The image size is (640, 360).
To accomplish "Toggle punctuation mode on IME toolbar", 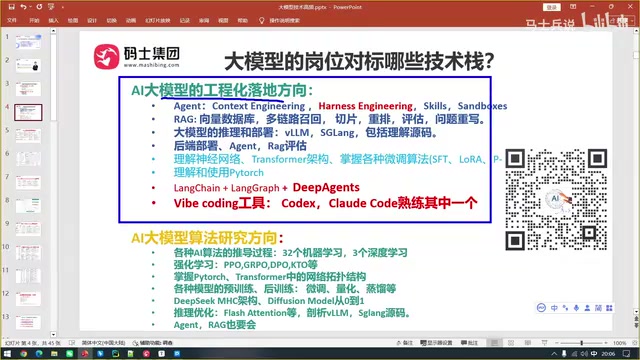I will [x=565, y=308].
